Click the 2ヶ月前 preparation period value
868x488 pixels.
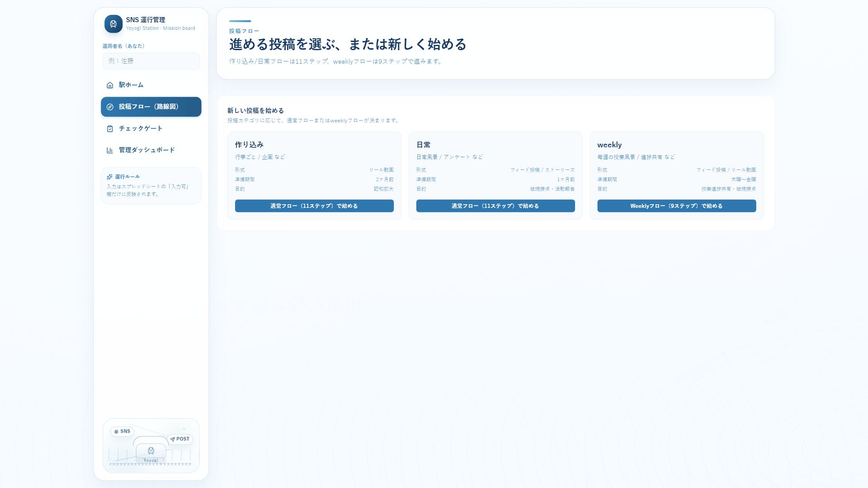coord(385,179)
